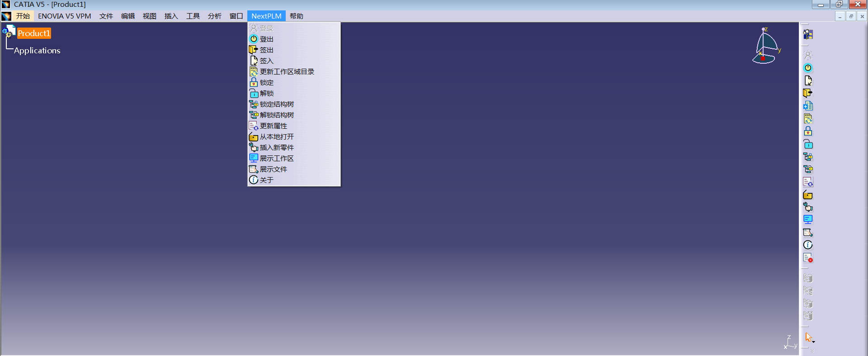This screenshot has height=356, width=868.
Task: Click the blue monitor icon in right toolbar
Action: pyautogui.click(x=808, y=220)
